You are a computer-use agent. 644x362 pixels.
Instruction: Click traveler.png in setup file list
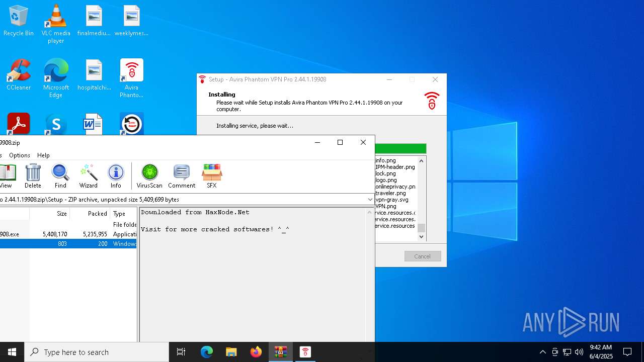pyautogui.click(x=390, y=193)
